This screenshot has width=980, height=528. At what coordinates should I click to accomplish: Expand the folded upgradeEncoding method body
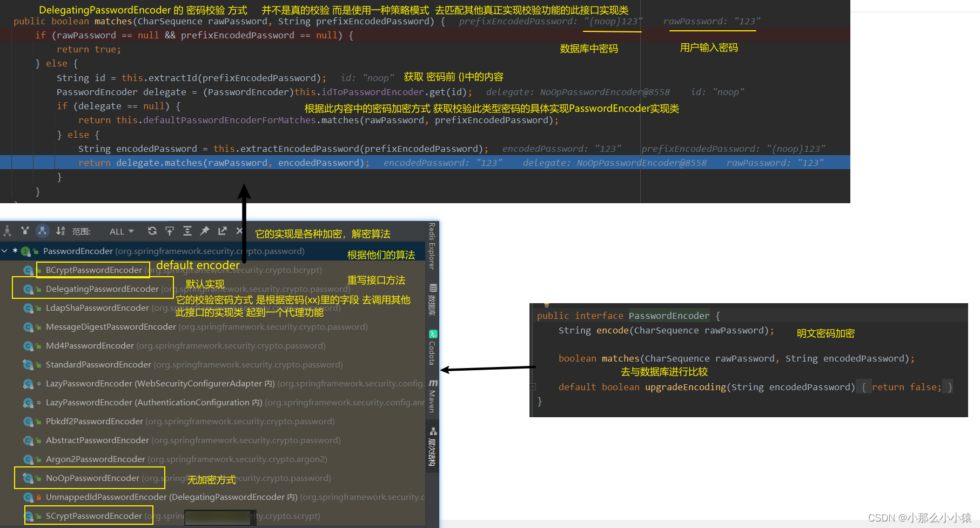[533, 386]
